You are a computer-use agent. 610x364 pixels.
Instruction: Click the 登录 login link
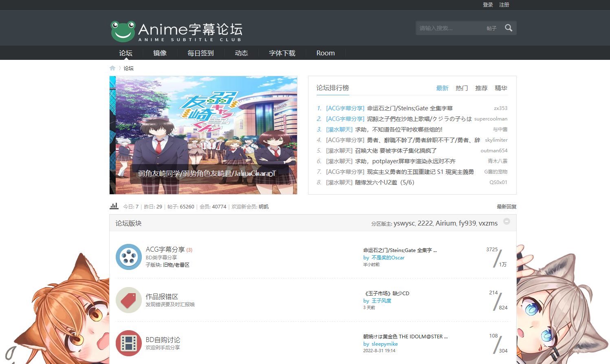point(488,5)
